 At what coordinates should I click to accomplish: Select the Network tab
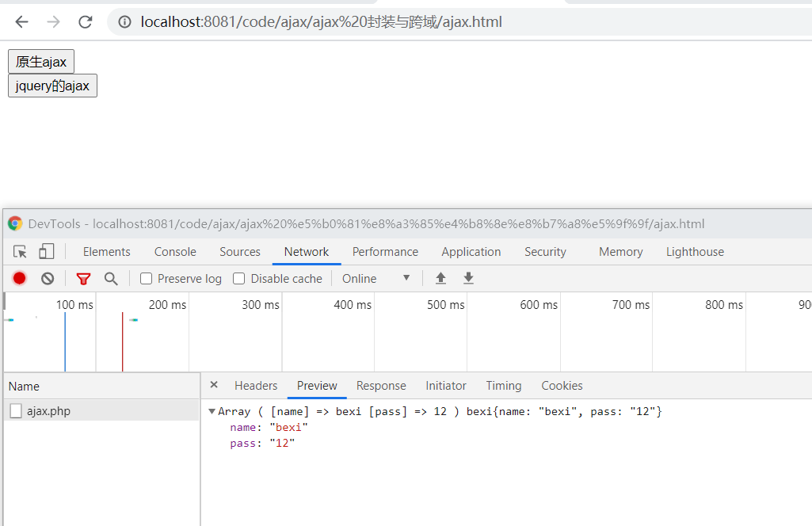[307, 252]
